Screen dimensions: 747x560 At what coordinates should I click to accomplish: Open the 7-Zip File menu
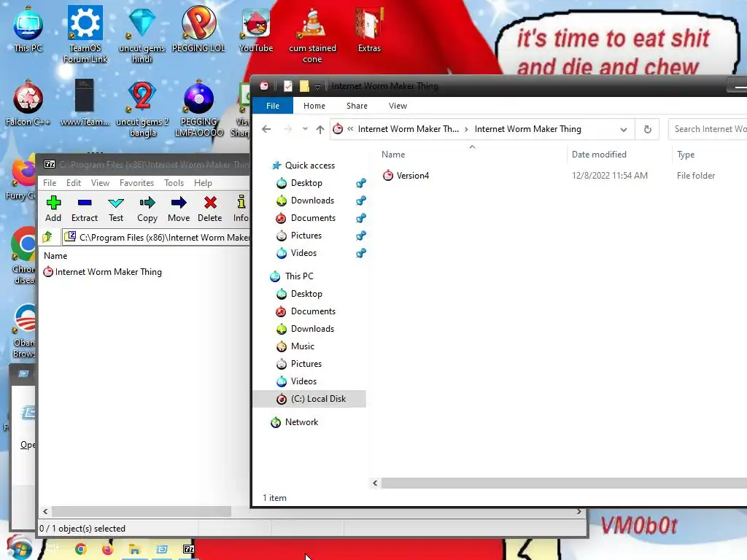[50, 183]
